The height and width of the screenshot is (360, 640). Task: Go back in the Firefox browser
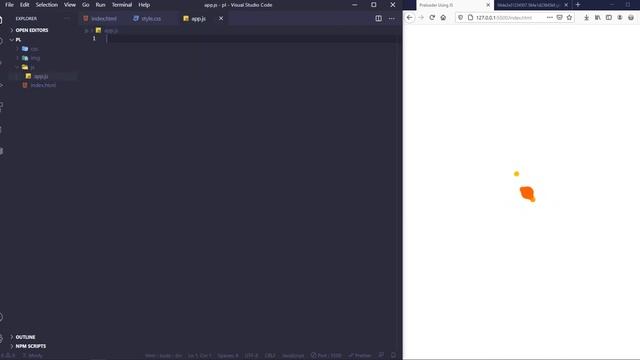pos(409,18)
